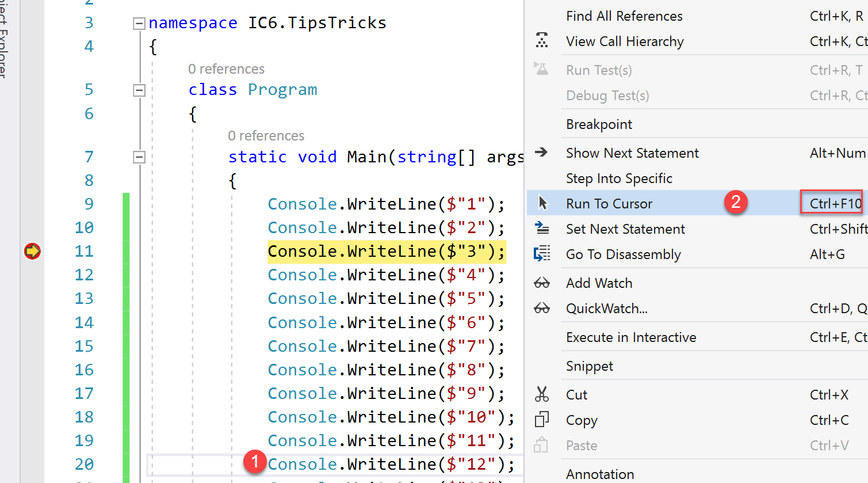Image resolution: width=868 pixels, height=483 pixels.
Task: Click the highlighted Console.WriteLine($"3") line
Action: click(x=386, y=252)
